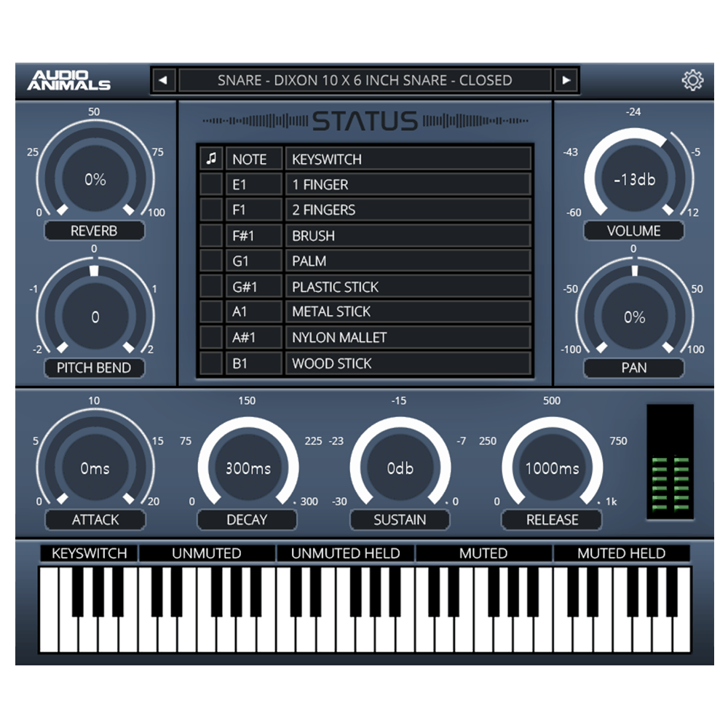Go to the next preset with the right arrow
The height and width of the screenshot is (728, 728).
[x=566, y=80]
